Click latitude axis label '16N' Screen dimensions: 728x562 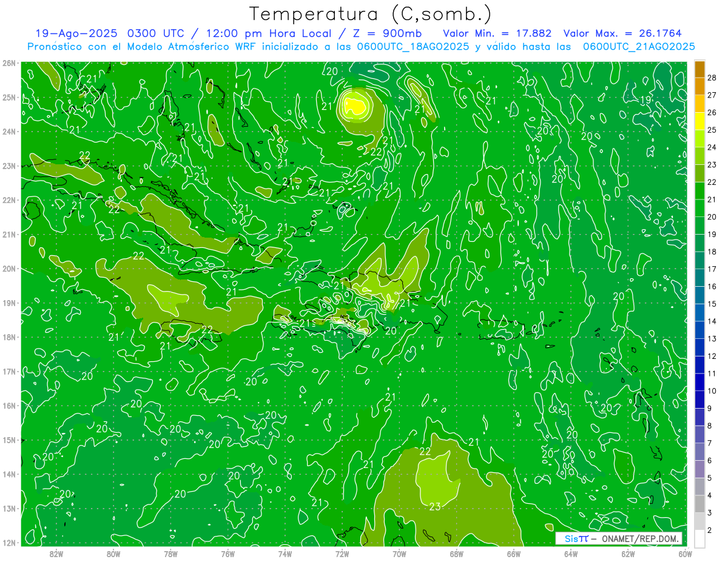click(9, 406)
